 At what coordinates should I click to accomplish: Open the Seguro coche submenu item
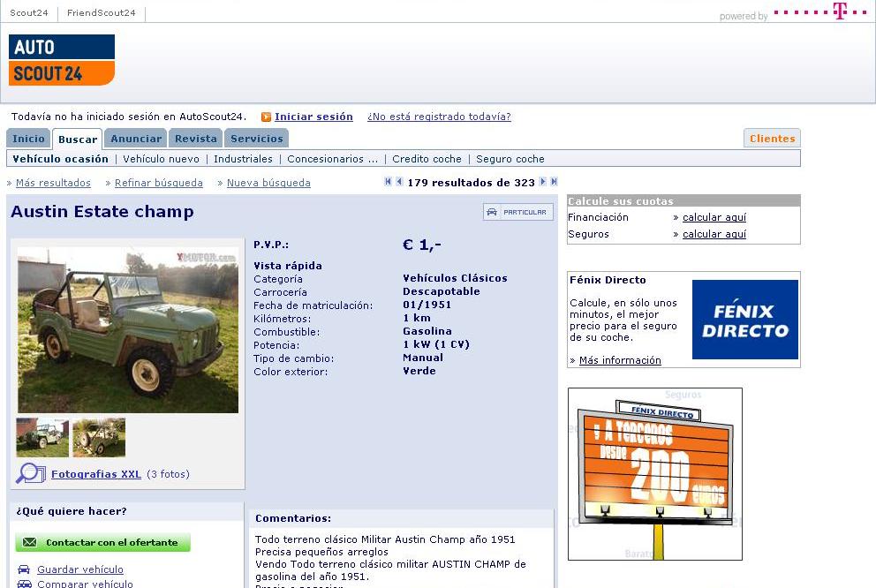pos(510,159)
